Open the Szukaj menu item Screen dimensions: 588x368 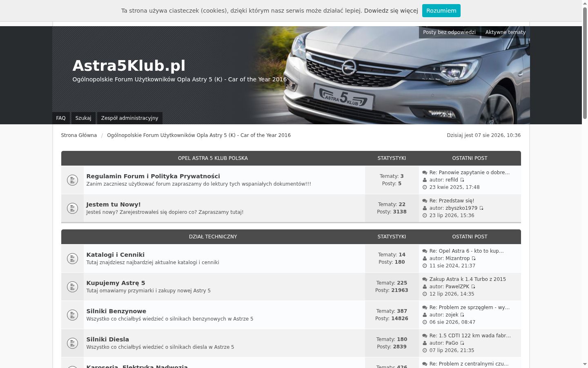click(83, 118)
